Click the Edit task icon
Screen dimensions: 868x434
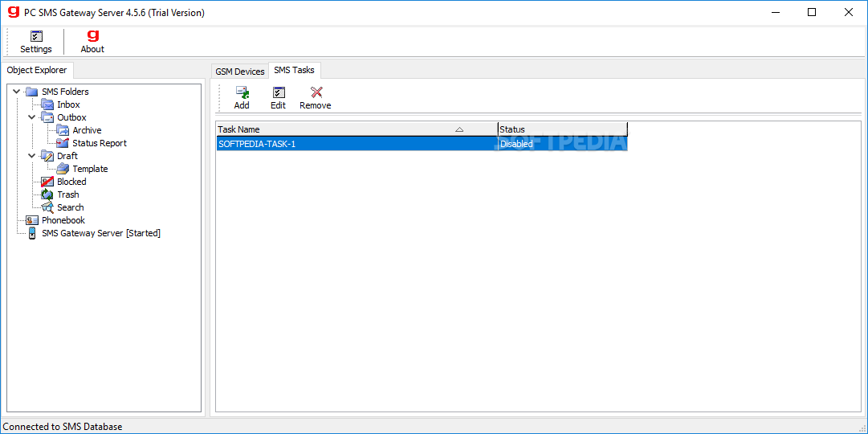pos(279,92)
